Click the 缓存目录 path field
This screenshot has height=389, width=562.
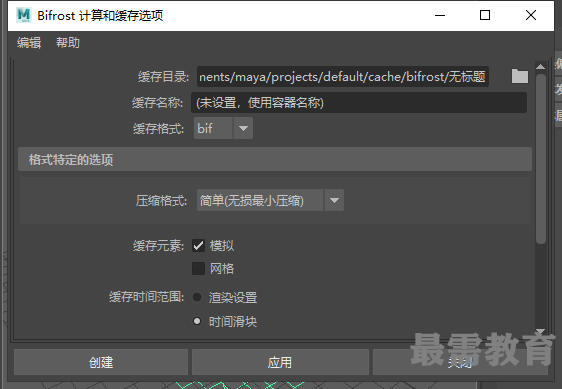click(343, 76)
